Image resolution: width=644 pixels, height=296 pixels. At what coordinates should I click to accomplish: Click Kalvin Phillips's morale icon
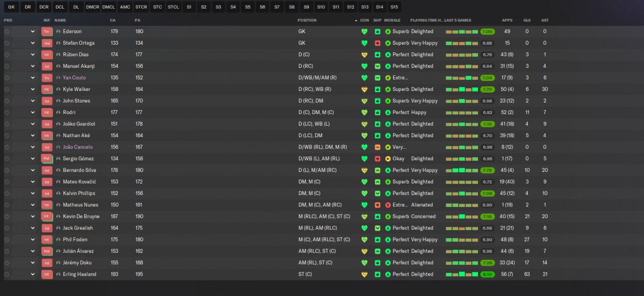click(x=387, y=193)
